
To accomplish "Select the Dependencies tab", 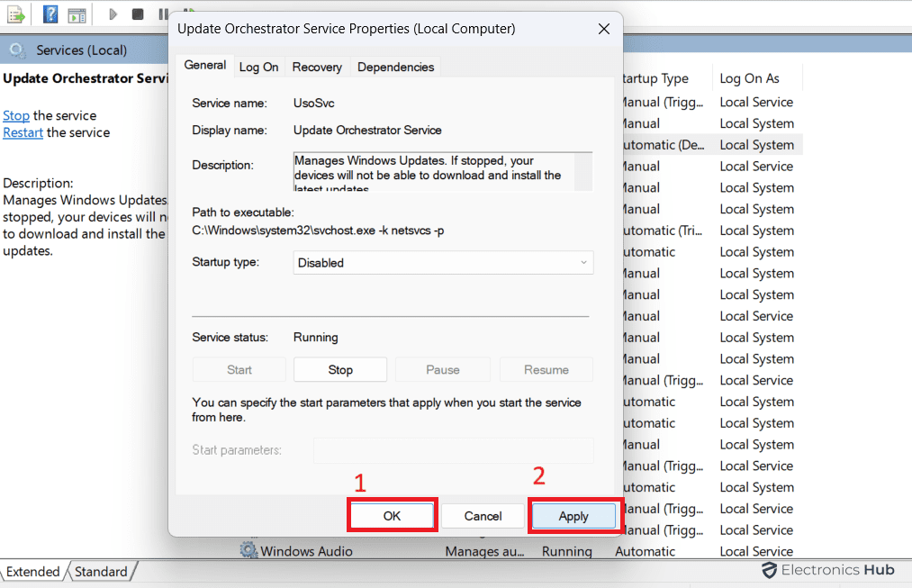I will click(395, 67).
